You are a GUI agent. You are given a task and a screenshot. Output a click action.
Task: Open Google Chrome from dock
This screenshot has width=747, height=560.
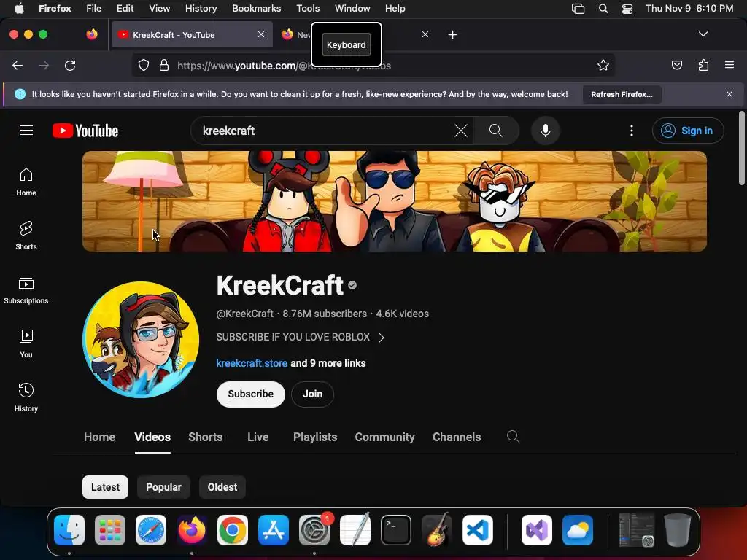pos(233,530)
